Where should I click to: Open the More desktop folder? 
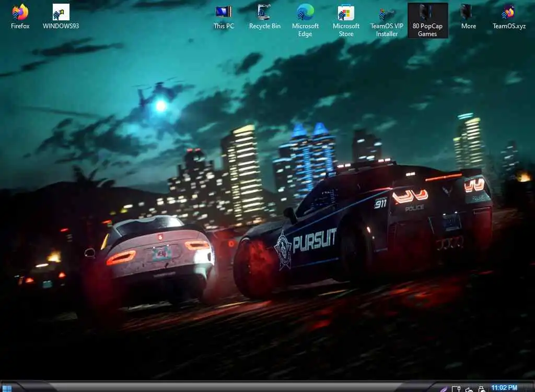click(x=469, y=17)
